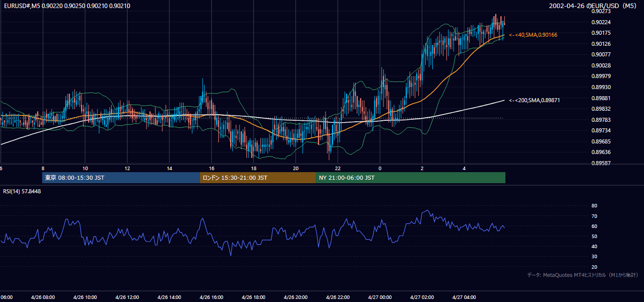The width and height of the screenshot is (644, 302).
Task: Click the 4/26 22:00 bottom time label
Action: pos(338,297)
